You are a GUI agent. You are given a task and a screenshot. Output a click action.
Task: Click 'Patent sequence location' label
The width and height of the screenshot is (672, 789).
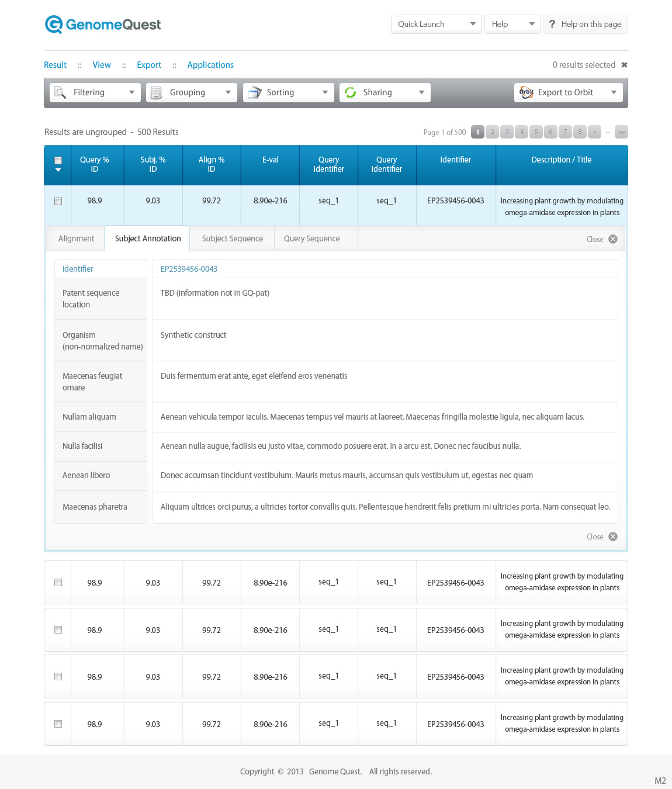coord(91,299)
